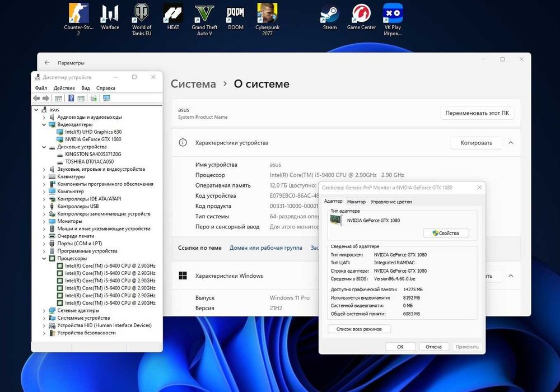Click Свойства button in adapter dialog

coord(446,233)
